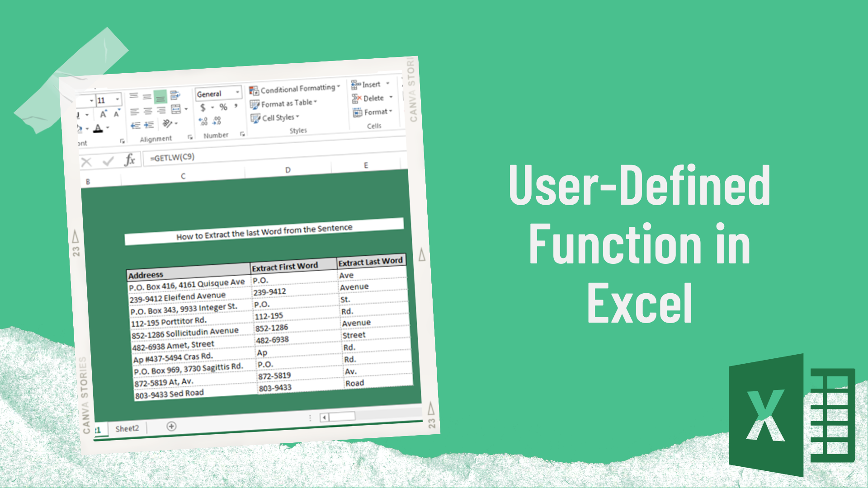868x488 pixels.
Task: Click the Sheet2 tab
Action: 125,427
